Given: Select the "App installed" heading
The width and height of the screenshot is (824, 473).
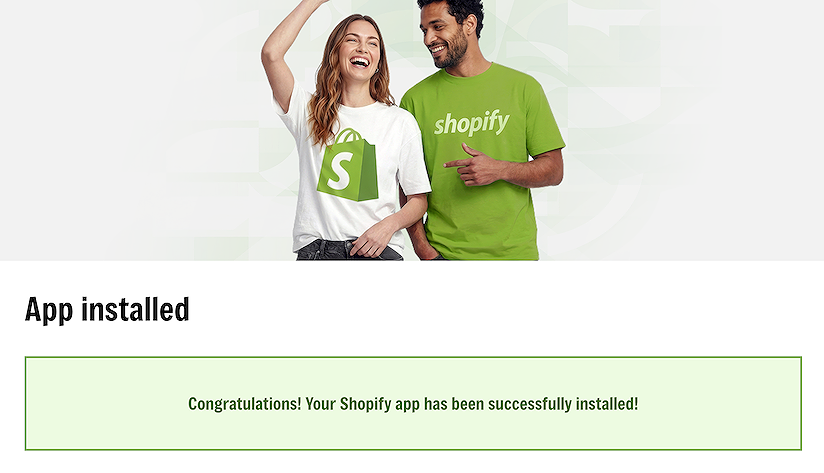Looking at the screenshot, I should click(x=107, y=310).
